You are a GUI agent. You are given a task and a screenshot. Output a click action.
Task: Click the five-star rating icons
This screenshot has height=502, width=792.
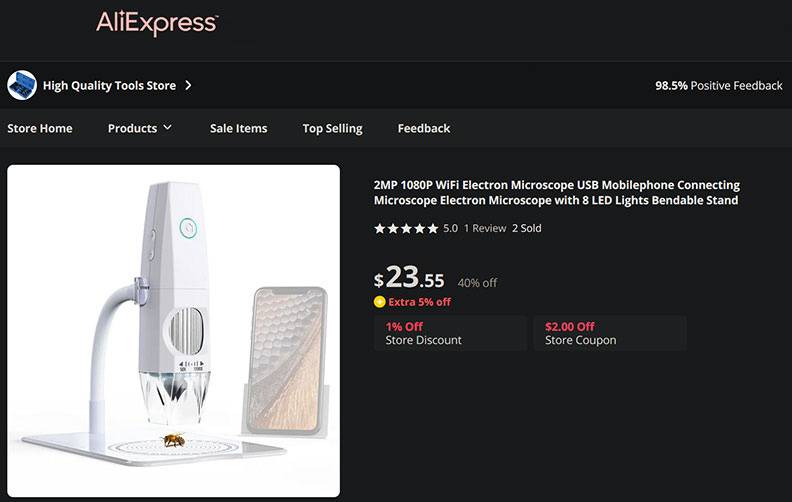coord(406,228)
